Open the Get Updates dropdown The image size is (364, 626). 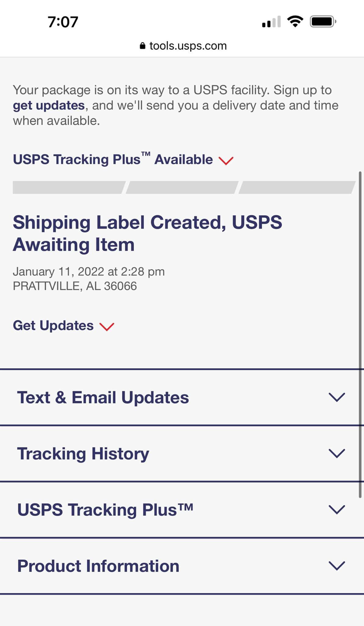click(x=64, y=326)
